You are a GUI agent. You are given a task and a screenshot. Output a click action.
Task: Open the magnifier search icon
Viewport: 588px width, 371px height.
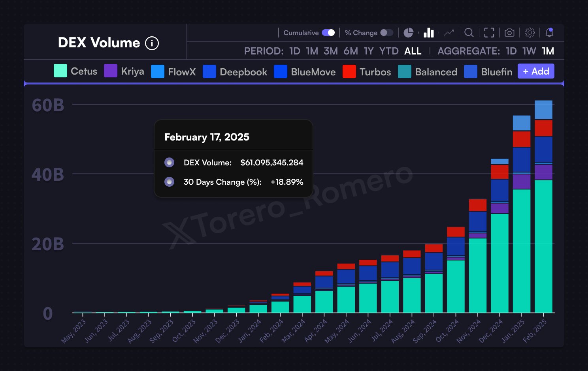[x=469, y=33]
